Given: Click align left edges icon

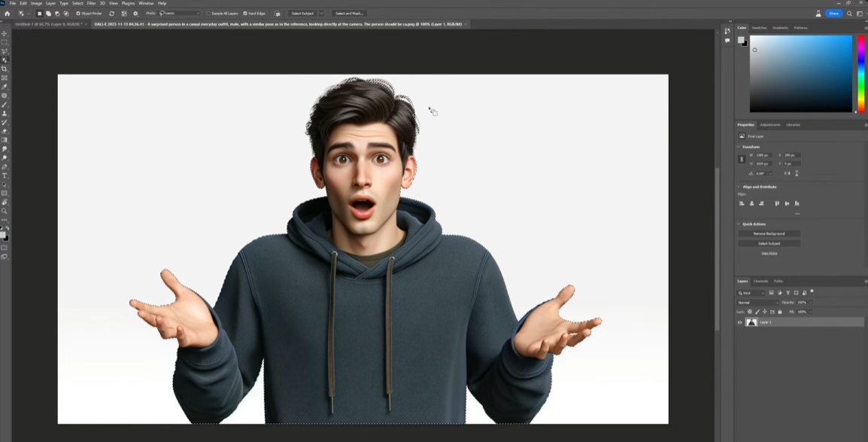Looking at the screenshot, I should click(x=742, y=203).
